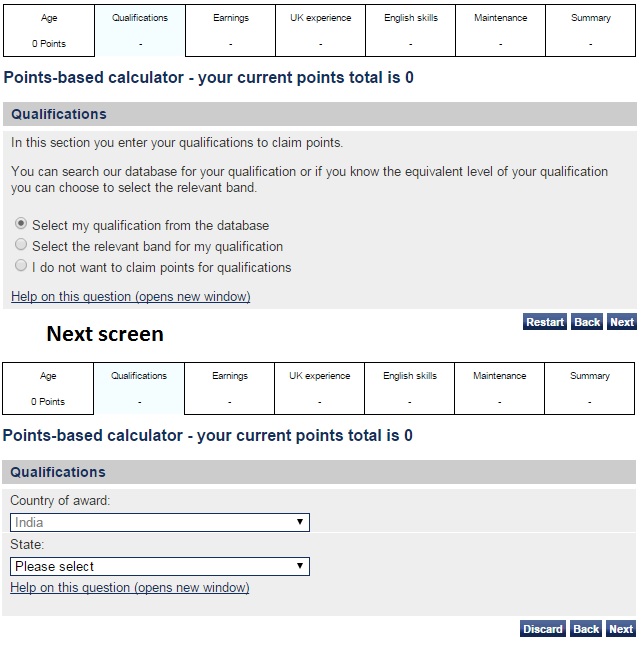The height and width of the screenshot is (651, 641).
Task: Open the Age tab in upper panel
Action: (48, 31)
